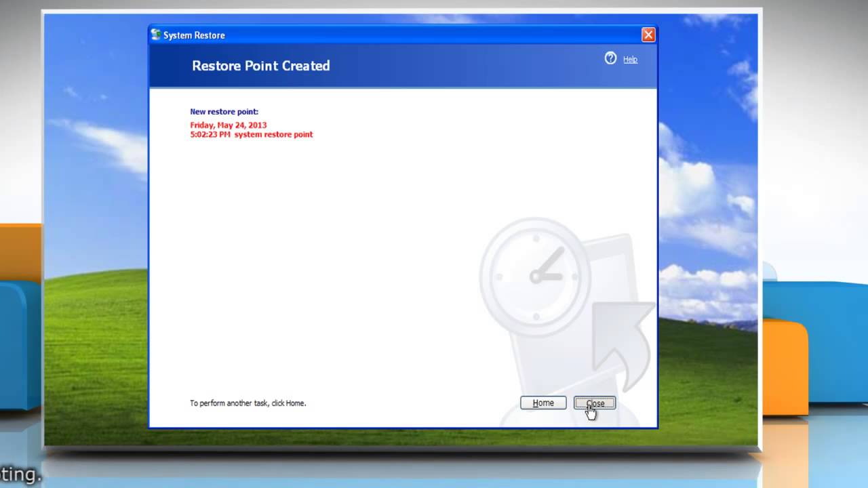Screen dimensions: 868x488
Task: Click 'To perform another task, click Home.' text
Action: [x=248, y=403]
